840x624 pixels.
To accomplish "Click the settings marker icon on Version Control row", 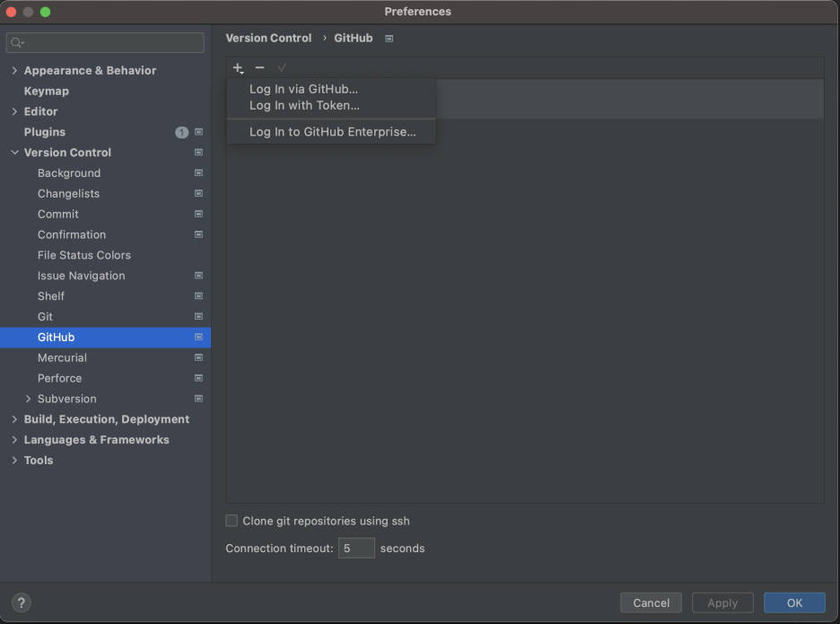I will 198,153.
